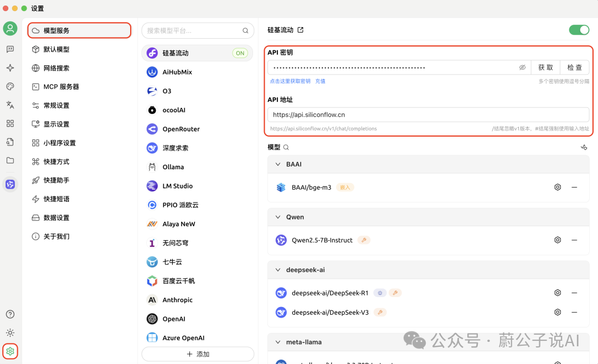The height and width of the screenshot is (364, 598).
Task: Open the palette painting sidebar icon
Action: click(x=11, y=86)
